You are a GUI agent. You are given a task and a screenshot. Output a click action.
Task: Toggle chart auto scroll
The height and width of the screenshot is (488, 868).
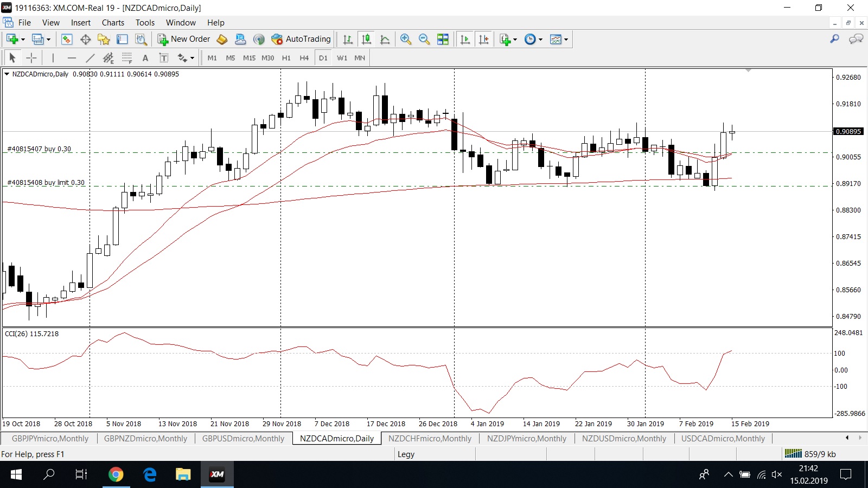465,39
